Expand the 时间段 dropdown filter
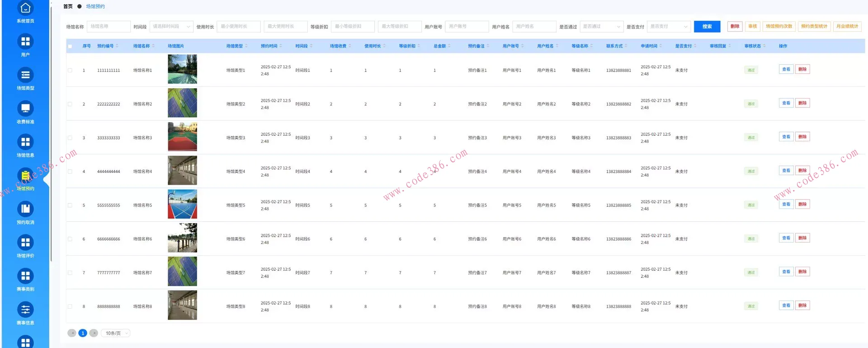The image size is (868, 348). (x=171, y=27)
